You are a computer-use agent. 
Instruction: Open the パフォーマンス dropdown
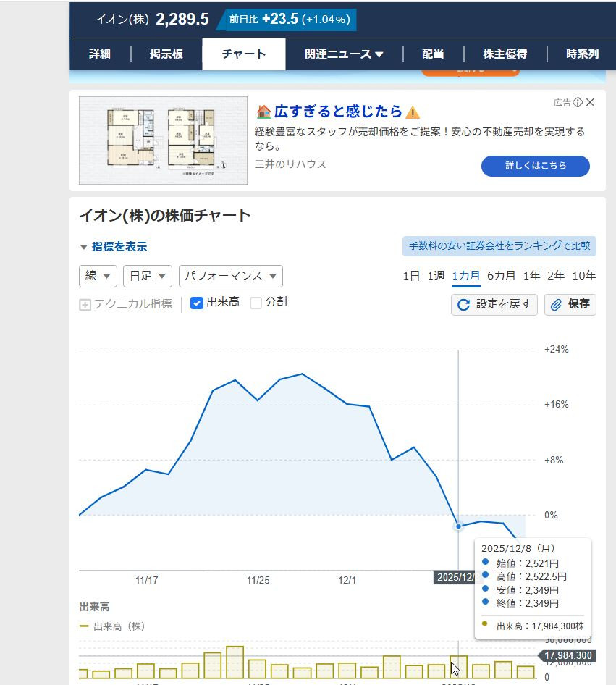[230, 276]
